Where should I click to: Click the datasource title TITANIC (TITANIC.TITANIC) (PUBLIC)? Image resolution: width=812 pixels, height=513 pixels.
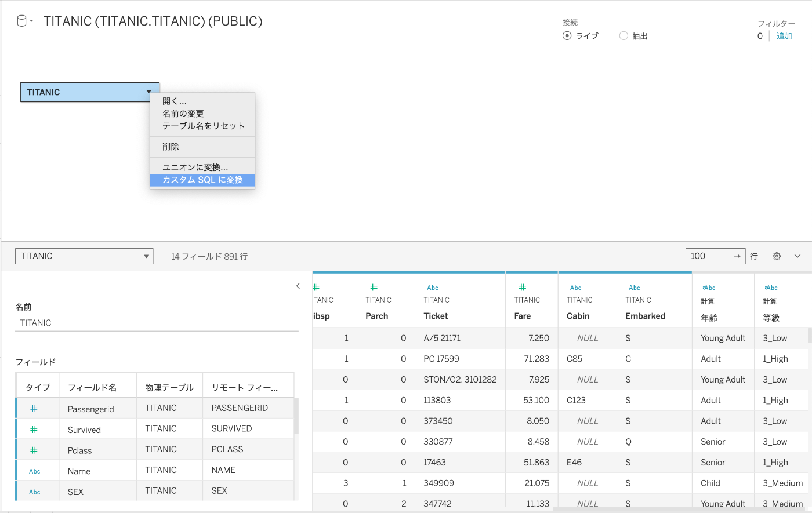pos(153,21)
